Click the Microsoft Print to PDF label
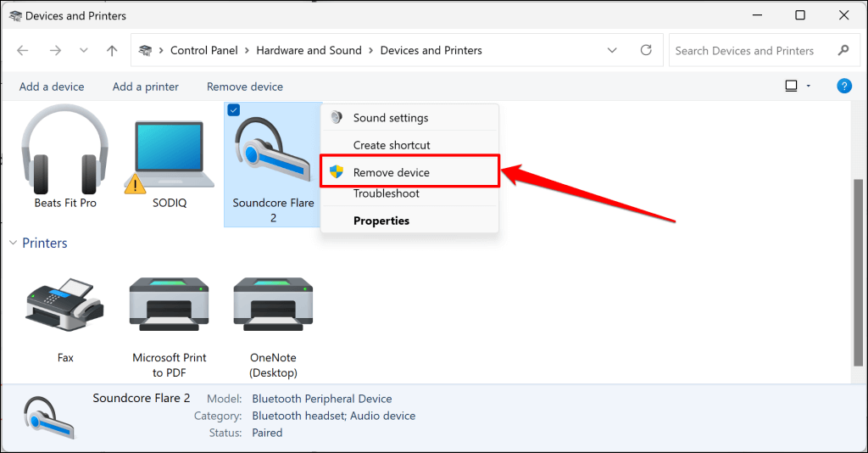Image resolution: width=868 pixels, height=453 pixels. [170, 365]
